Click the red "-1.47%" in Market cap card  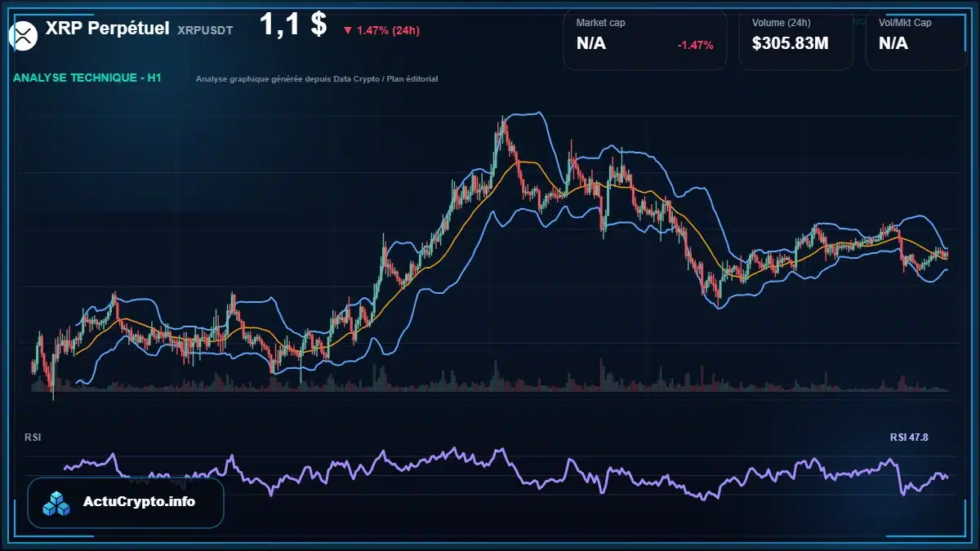(696, 45)
